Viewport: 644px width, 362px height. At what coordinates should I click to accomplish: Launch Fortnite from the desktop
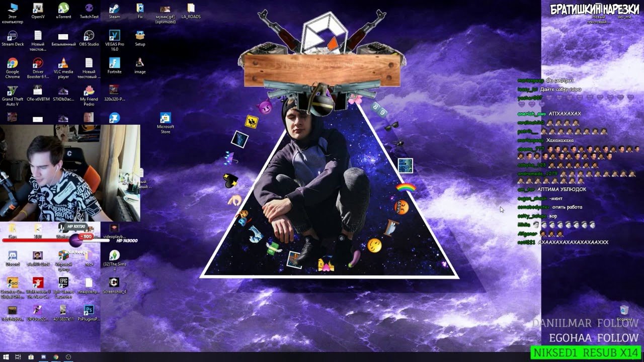point(114,63)
